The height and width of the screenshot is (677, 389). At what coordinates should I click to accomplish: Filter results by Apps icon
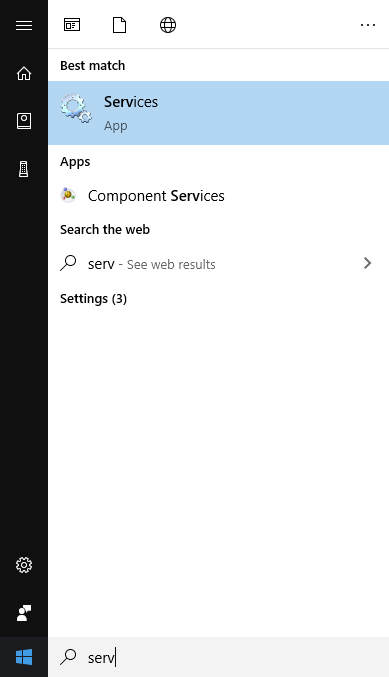[x=72, y=25]
